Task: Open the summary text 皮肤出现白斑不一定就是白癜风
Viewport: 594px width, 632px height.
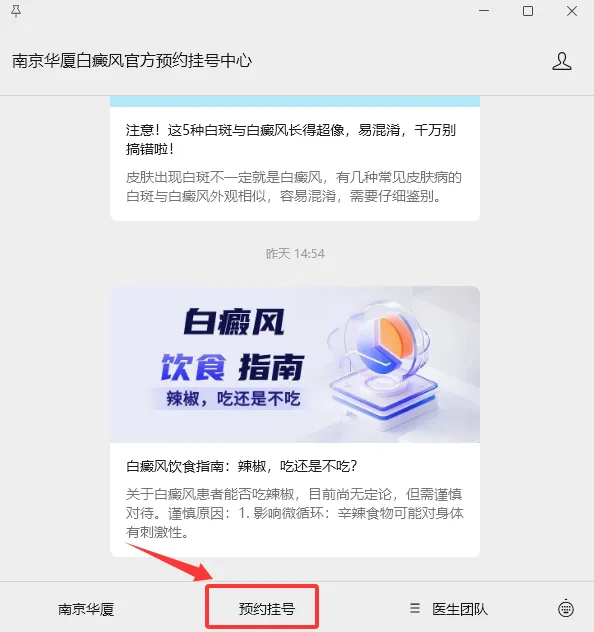Action: (x=294, y=187)
